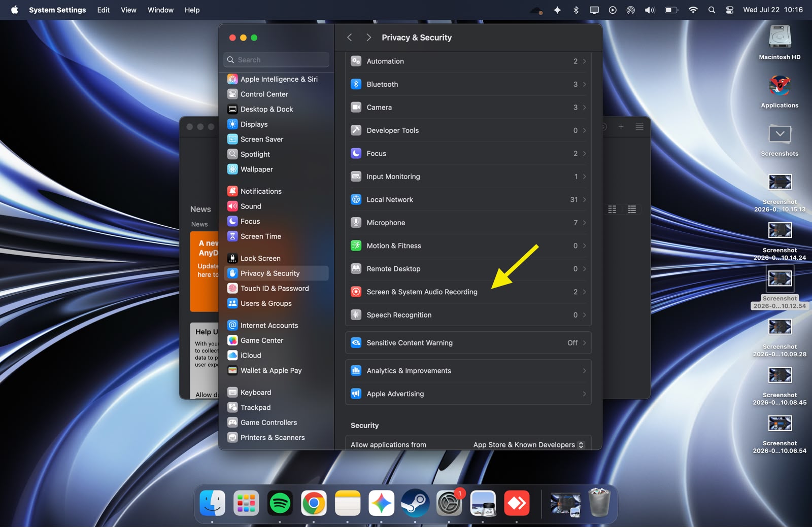Open Game Center settings
Viewport: 812px width, 527px height.
click(276, 340)
